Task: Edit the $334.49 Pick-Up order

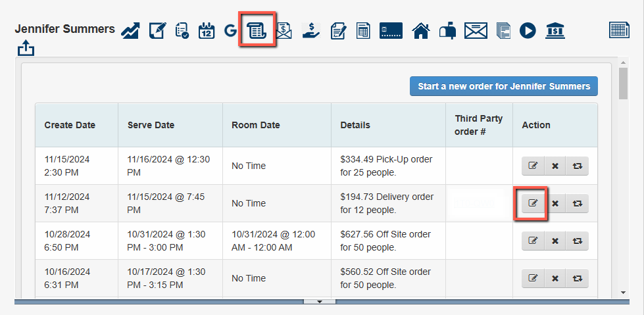Action: coord(533,166)
